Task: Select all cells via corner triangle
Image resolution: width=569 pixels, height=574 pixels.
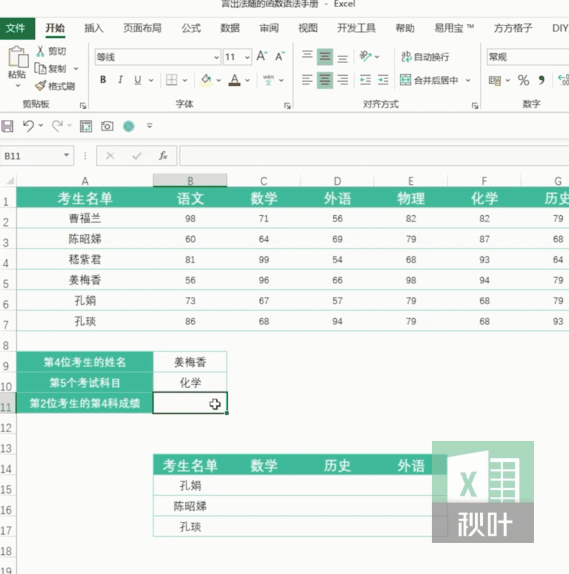Action: click(x=10, y=180)
